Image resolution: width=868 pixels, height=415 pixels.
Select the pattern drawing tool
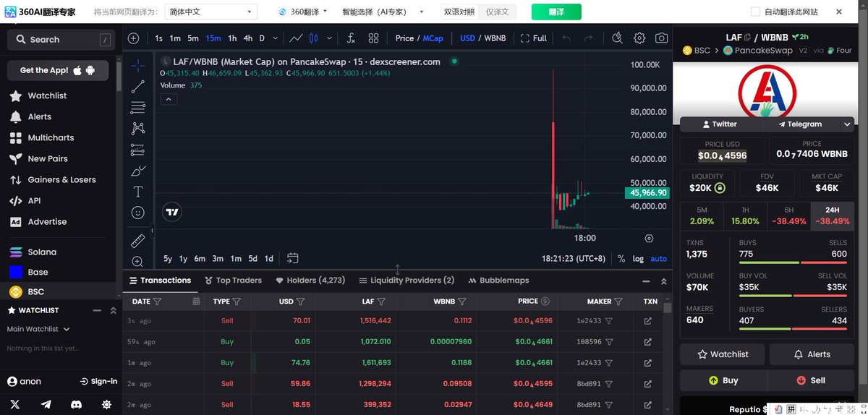coord(138,129)
